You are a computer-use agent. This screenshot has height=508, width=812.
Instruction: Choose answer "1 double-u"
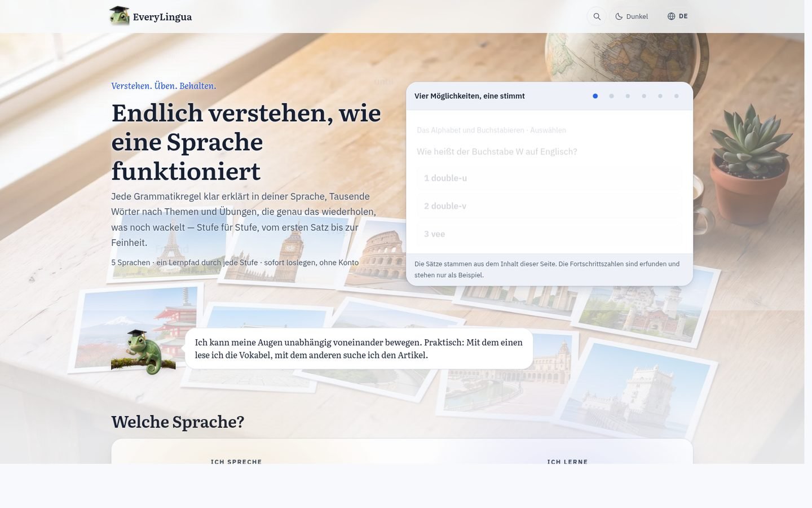click(549, 178)
